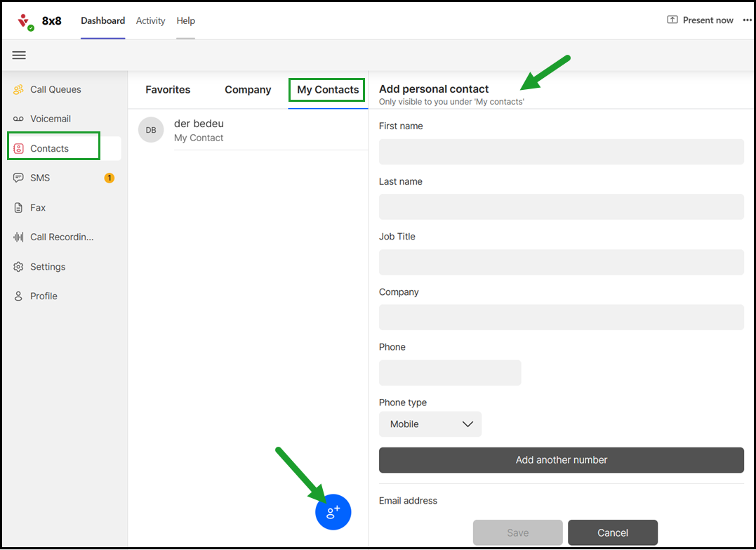Click the blue add contact floating button
The image size is (756, 550).
[x=333, y=512]
